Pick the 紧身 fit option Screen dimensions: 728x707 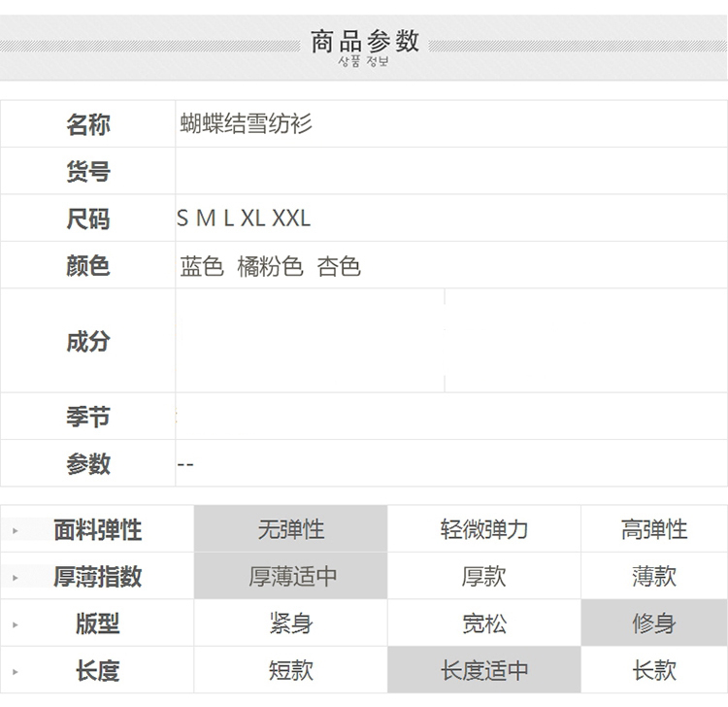coord(290,623)
